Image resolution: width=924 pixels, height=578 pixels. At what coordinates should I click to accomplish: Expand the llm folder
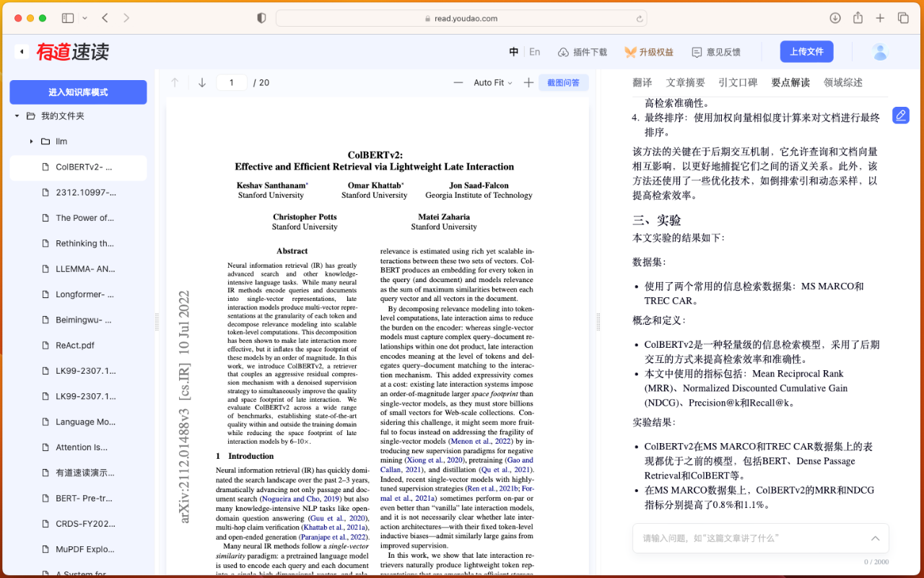31,141
